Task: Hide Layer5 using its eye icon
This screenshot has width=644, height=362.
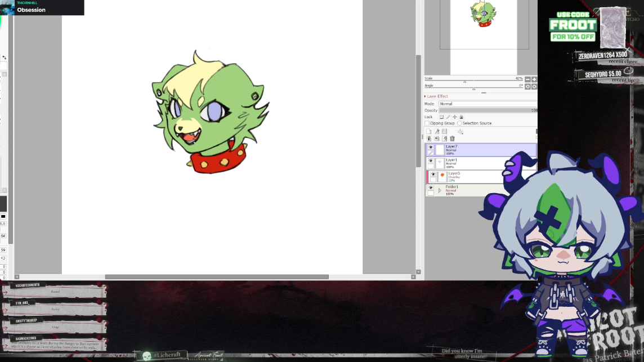Action: coord(433,174)
